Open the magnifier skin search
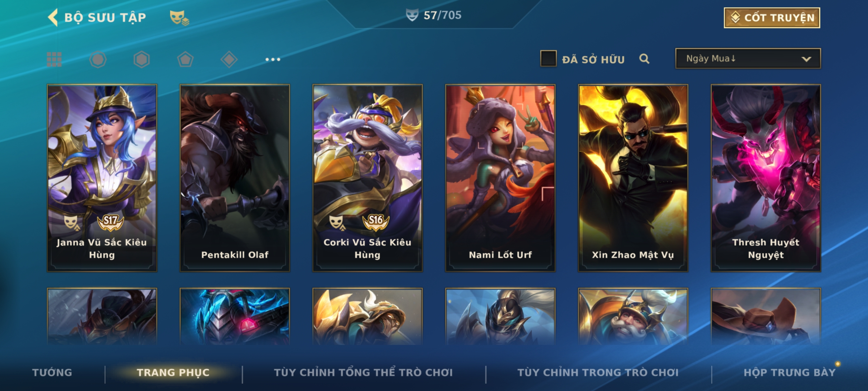The height and width of the screenshot is (391, 868). (x=644, y=59)
